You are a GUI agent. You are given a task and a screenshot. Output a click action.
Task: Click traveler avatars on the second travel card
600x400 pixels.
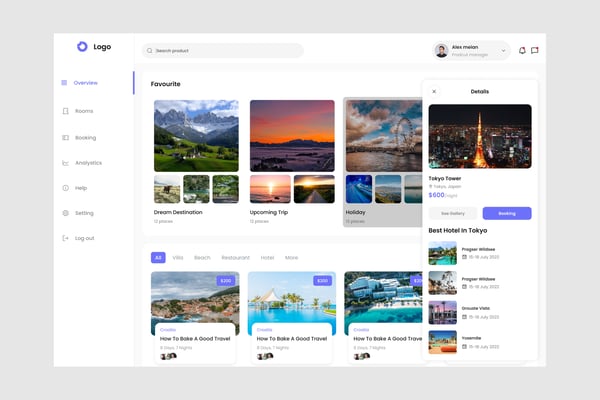(265, 356)
